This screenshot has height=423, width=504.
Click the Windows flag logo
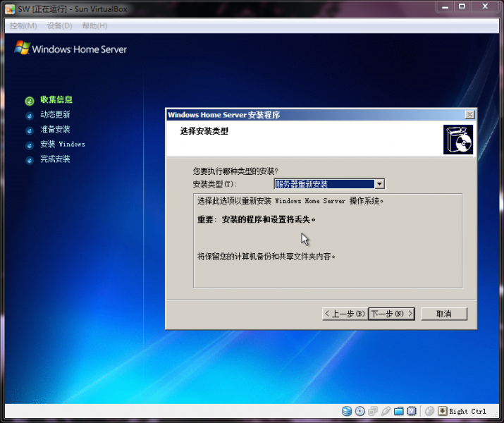click(22, 48)
